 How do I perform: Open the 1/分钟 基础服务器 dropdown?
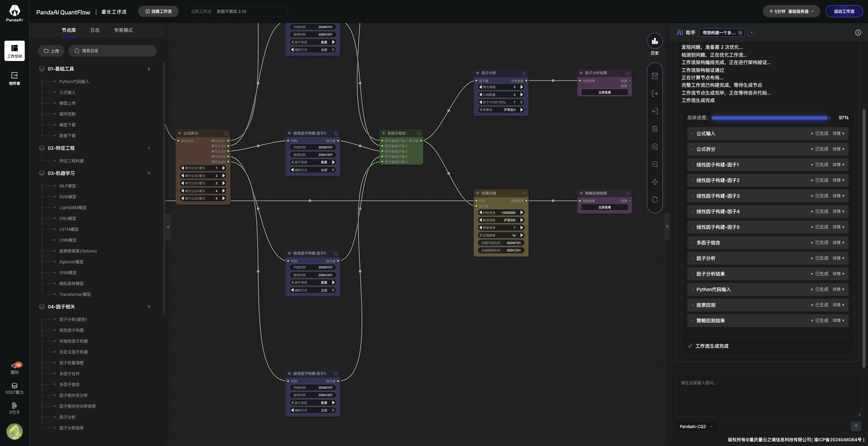click(x=791, y=11)
